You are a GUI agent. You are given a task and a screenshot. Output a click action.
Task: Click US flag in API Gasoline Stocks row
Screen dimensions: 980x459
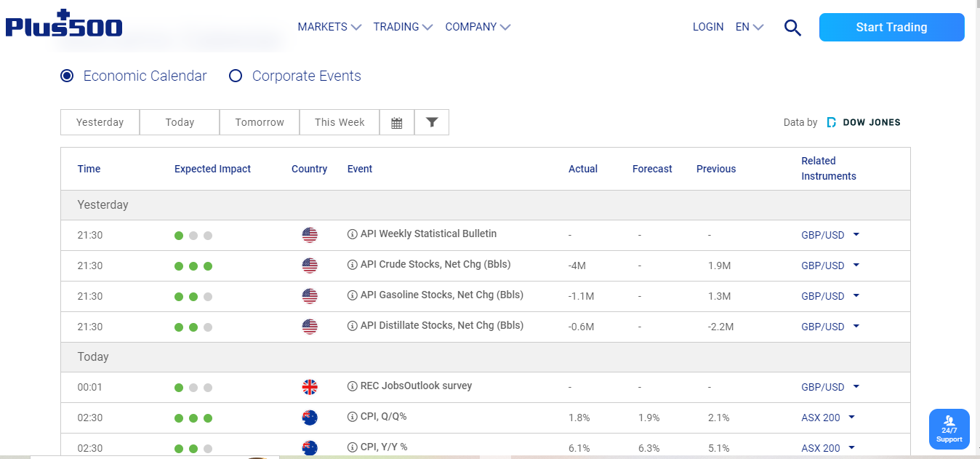point(310,296)
